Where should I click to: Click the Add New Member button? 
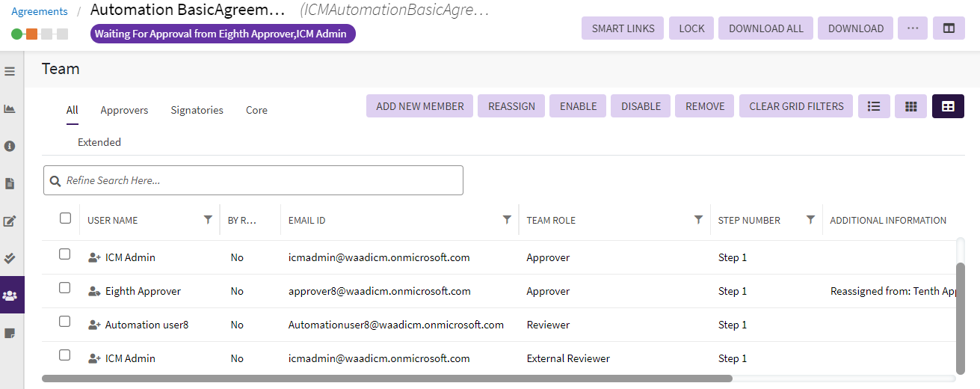[x=419, y=106]
